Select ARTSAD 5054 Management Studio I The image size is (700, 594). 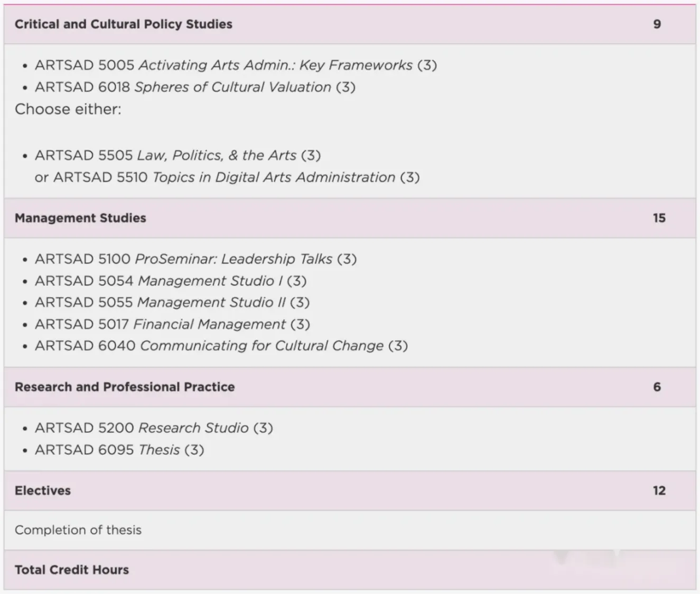(x=170, y=281)
